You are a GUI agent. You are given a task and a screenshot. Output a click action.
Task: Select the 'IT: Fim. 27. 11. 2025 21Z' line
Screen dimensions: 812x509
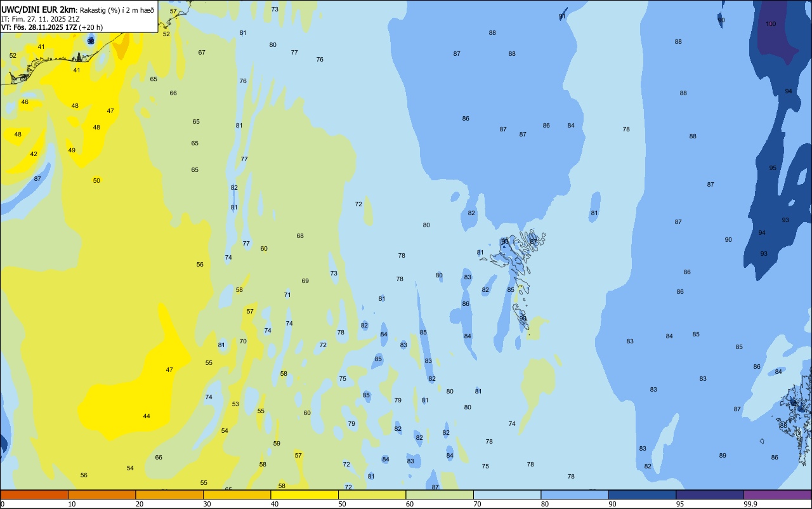coord(40,19)
